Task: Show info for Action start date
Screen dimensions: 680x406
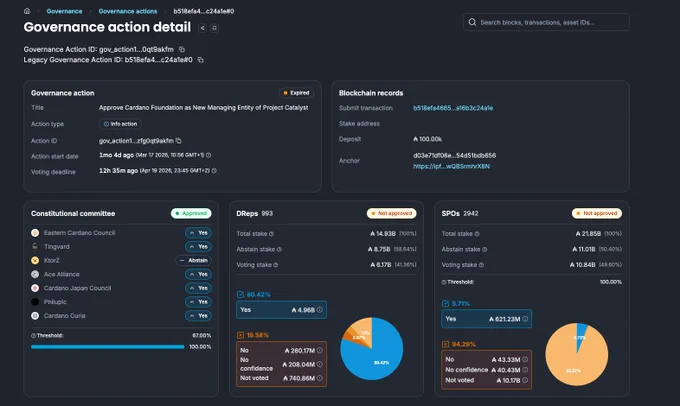Action: point(209,155)
